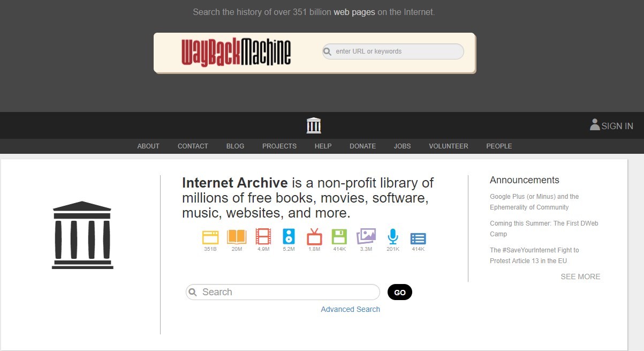Click SEE MORE under Announcements
The width and height of the screenshot is (644, 351).
click(580, 277)
